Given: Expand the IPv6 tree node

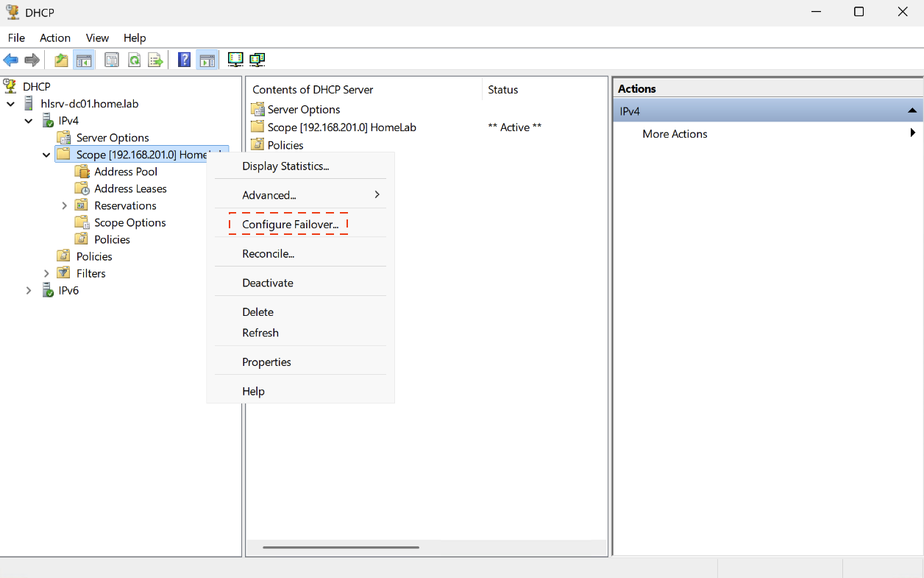Looking at the screenshot, I should [29, 291].
